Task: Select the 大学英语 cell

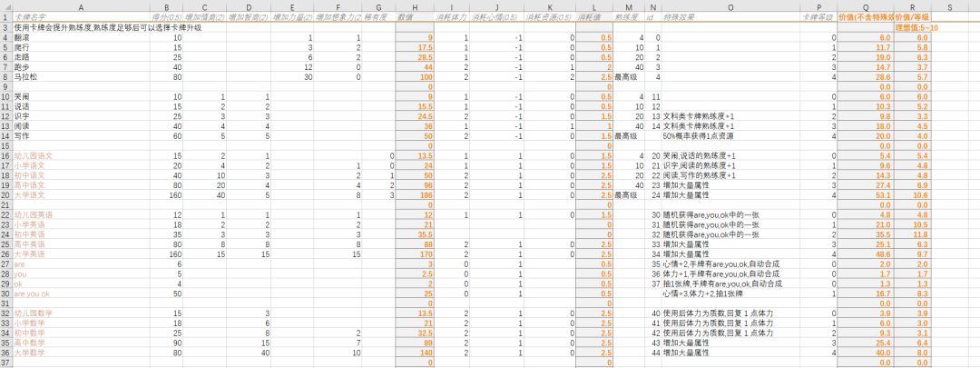Action: click(81, 254)
